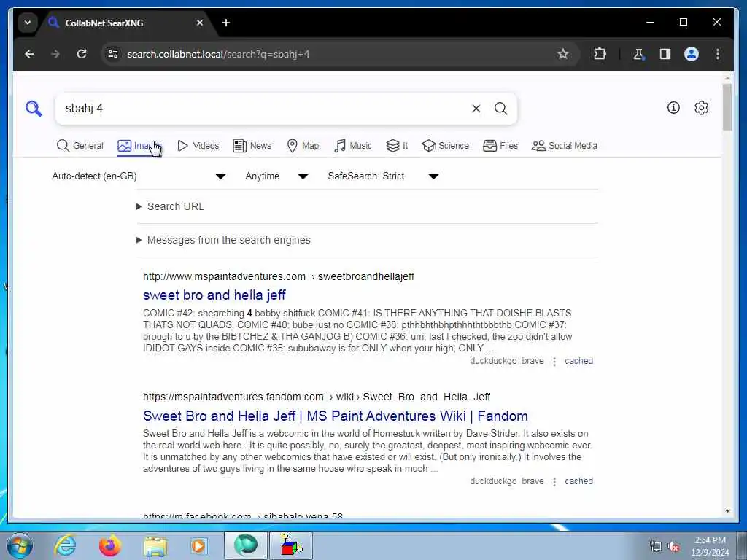Open the Anytime time range dropdown
This screenshot has width=747, height=560.
point(276,176)
